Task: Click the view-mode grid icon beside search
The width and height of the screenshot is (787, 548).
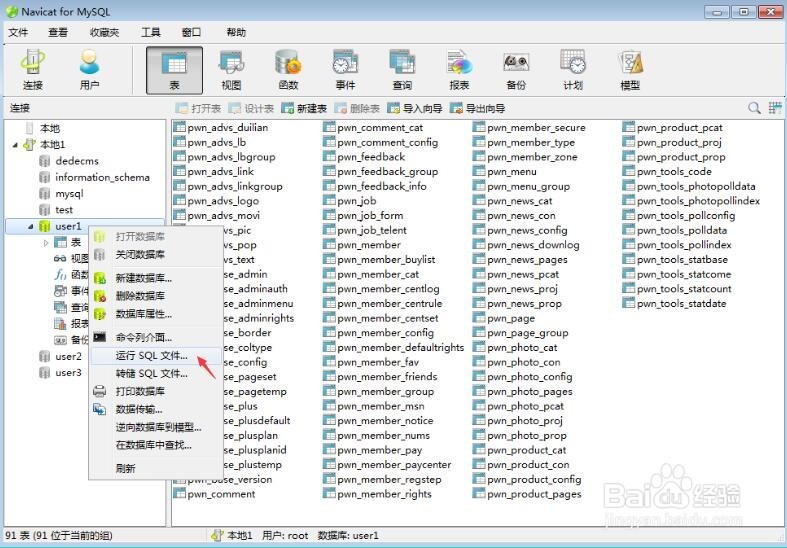Action: pos(775,108)
